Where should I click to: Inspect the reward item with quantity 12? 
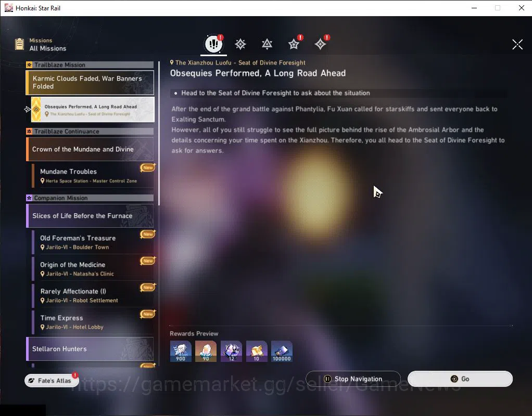[231, 351]
